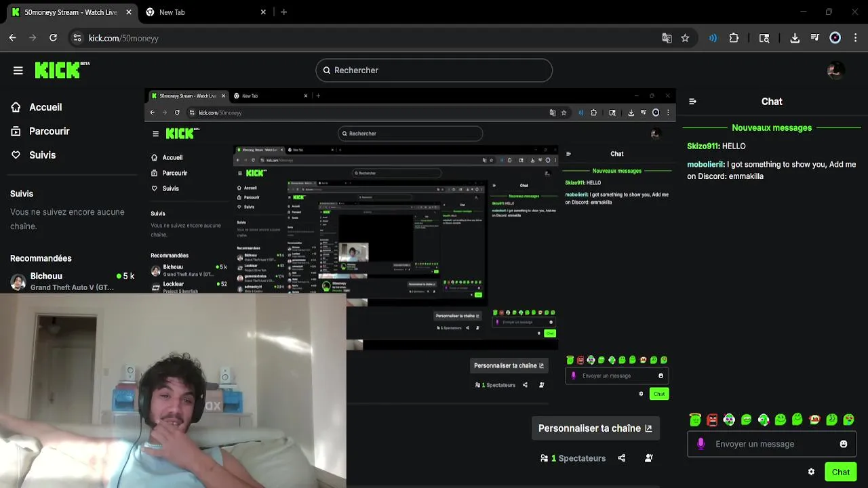Click the purple microphone icon in chat

(x=701, y=444)
